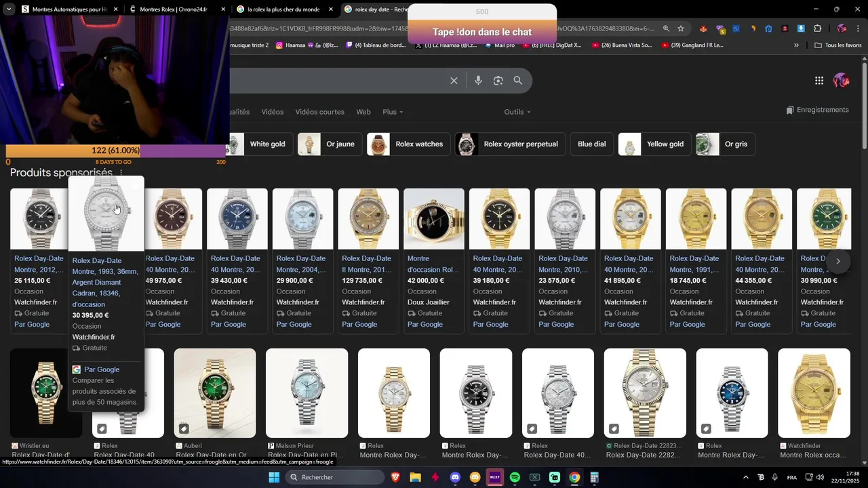
Task: Open Discord from the taskbar
Action: [x=455, y=477]
